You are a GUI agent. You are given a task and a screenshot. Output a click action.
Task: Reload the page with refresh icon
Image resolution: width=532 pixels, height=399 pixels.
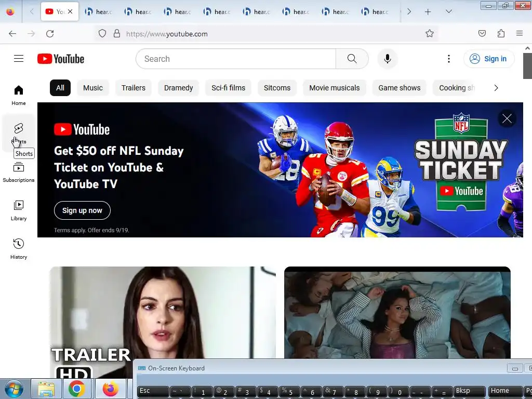[x=50, y=34]
